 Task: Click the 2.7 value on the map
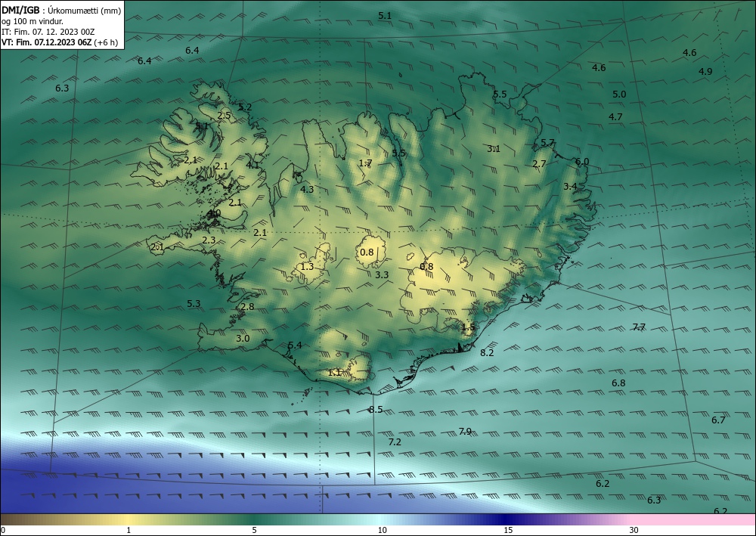(x=539, y=163)
